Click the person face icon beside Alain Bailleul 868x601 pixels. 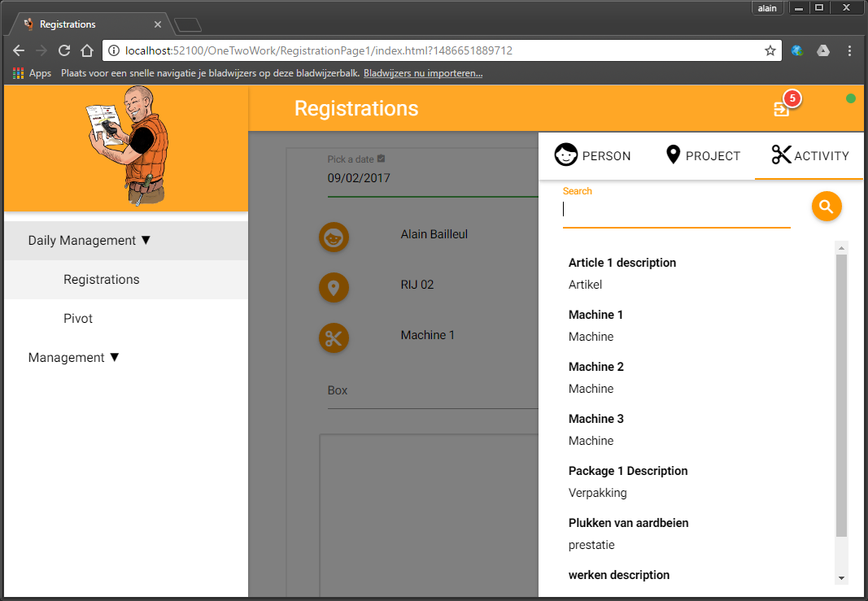point(334,237)
